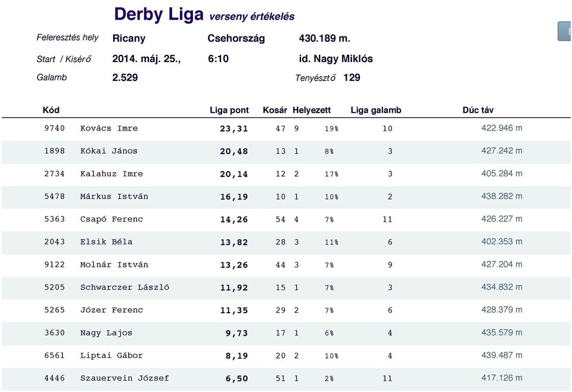Image resolution: width=572 pixels, height=392 pixels.
Task: Select the Kovács Imre row
Action: (x=286, y=129)
